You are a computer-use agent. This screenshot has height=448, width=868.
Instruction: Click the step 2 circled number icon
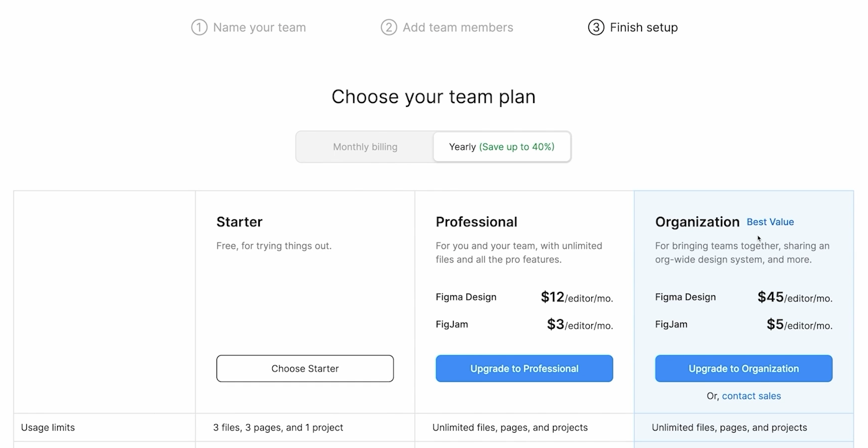tap(389, 27)
